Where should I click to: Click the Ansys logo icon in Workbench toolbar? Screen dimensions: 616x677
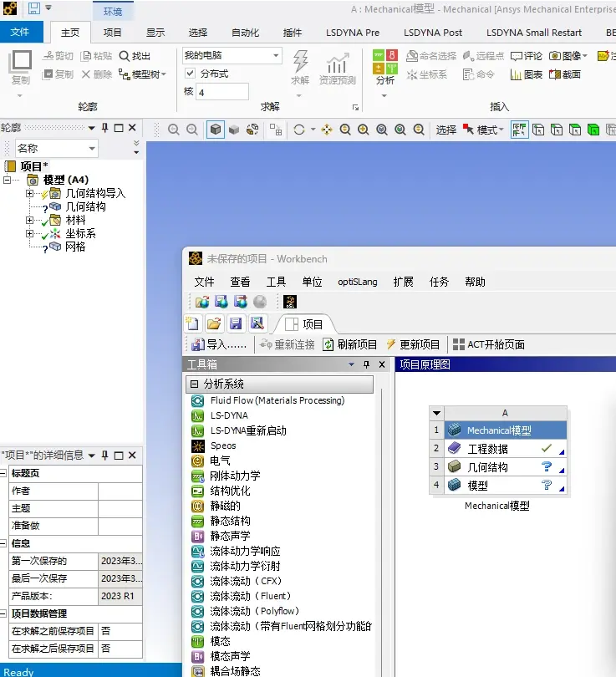pos(290,302)
